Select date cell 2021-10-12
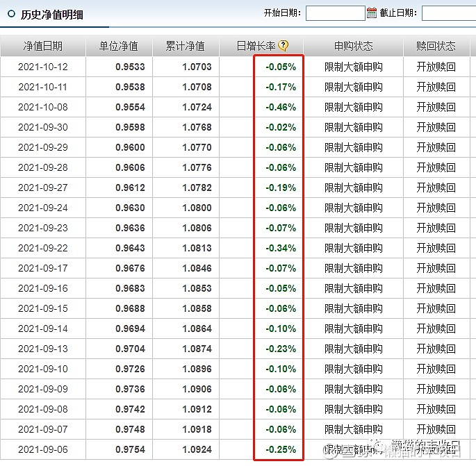 point(43,67)
